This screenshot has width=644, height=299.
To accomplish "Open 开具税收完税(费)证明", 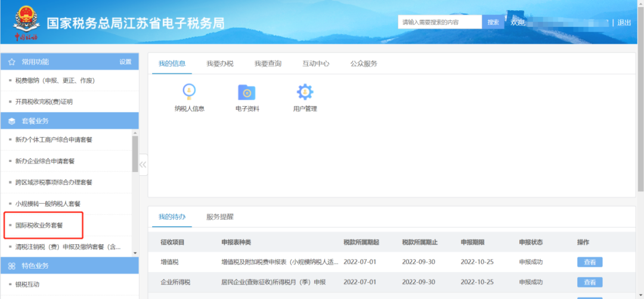I will pyautogui.click(x=44, y=101).
